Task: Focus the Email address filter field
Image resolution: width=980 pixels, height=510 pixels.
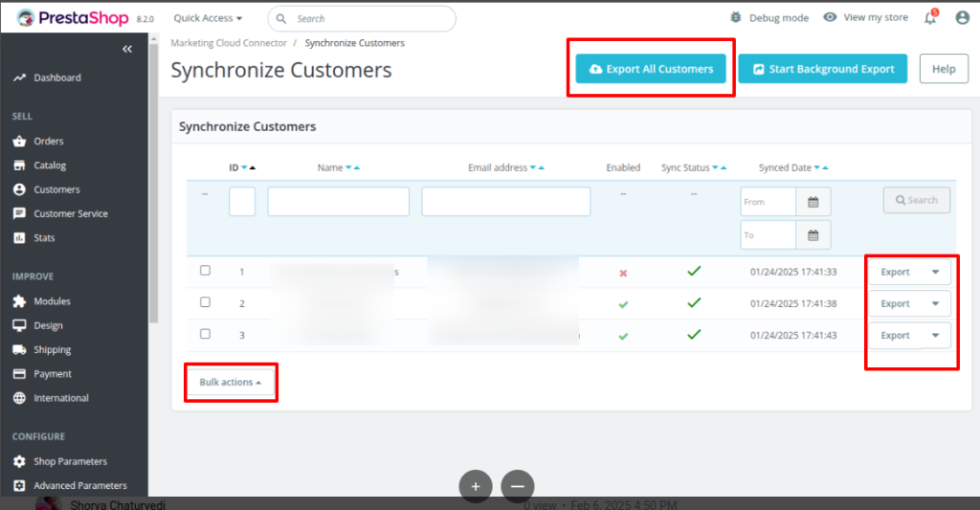Action: [505, 201]
